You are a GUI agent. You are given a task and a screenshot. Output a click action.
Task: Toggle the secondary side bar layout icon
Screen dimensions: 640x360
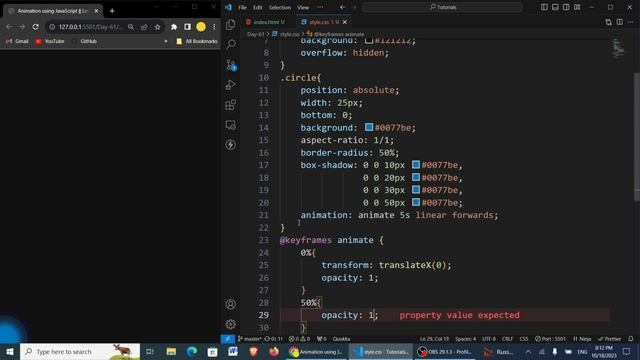[566, 7]
